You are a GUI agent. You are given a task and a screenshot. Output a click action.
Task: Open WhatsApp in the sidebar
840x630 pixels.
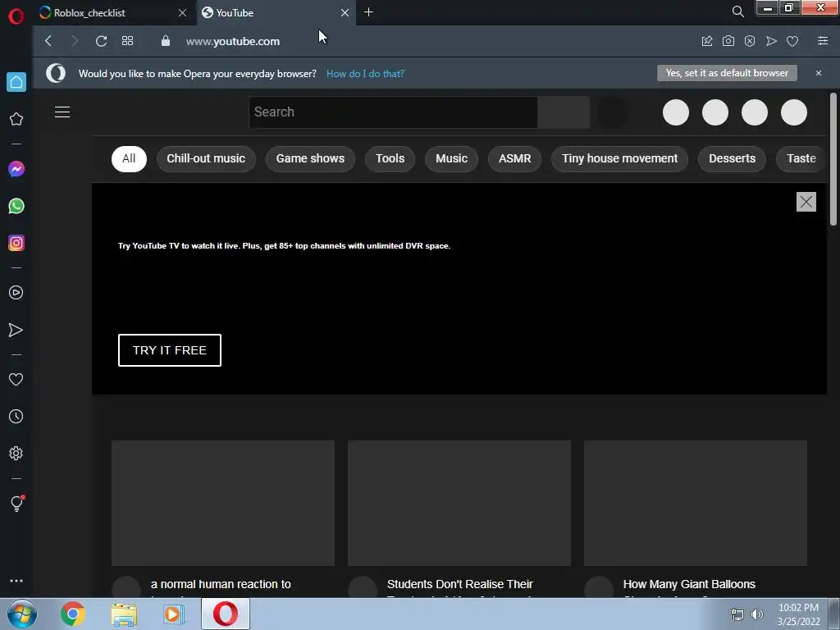[16, 206]
